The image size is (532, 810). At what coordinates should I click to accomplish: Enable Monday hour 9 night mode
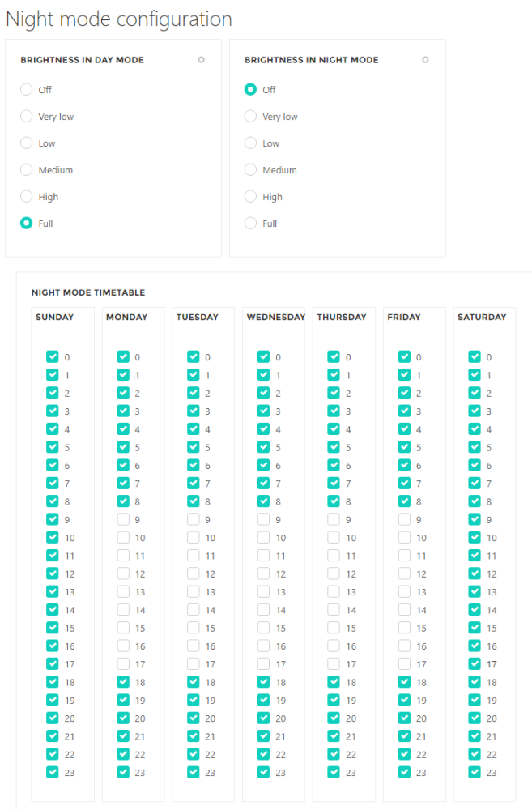click(123, 520)
